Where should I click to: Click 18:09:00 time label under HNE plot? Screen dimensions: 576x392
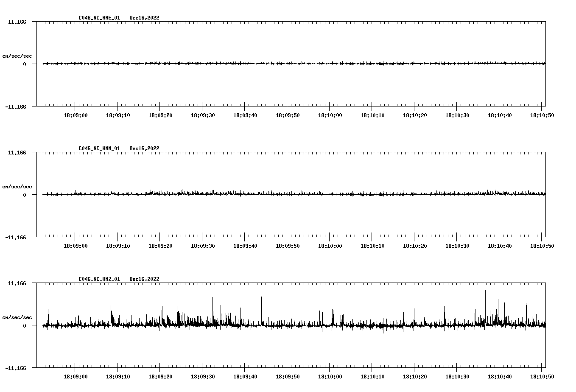[75, 115]
